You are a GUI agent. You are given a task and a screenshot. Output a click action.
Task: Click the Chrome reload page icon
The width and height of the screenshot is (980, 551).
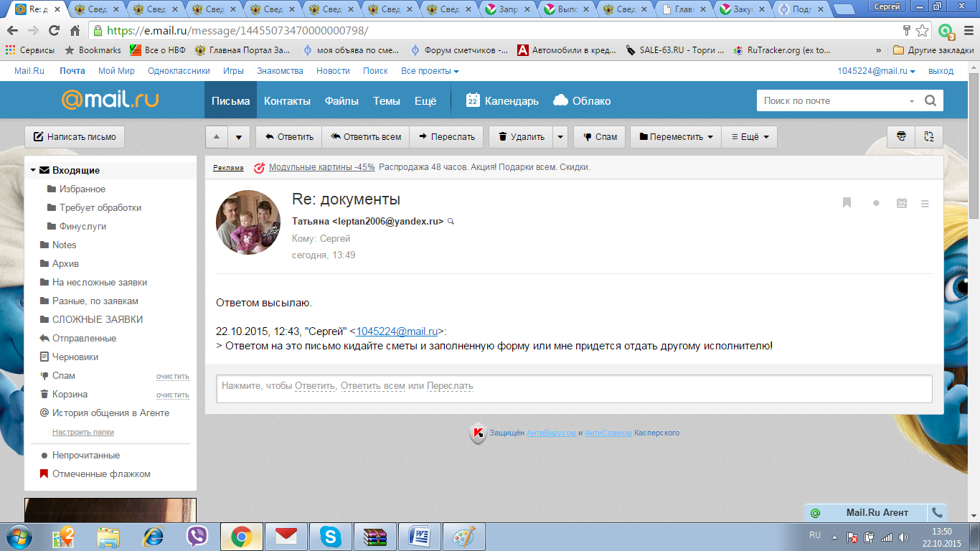[x=54, y=31]
